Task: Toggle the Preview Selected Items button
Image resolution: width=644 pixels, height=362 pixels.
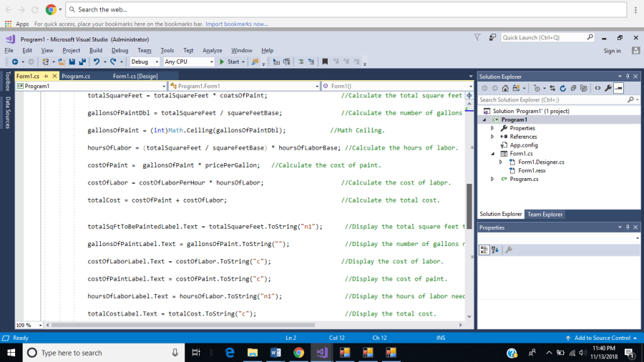Action: 618,88
